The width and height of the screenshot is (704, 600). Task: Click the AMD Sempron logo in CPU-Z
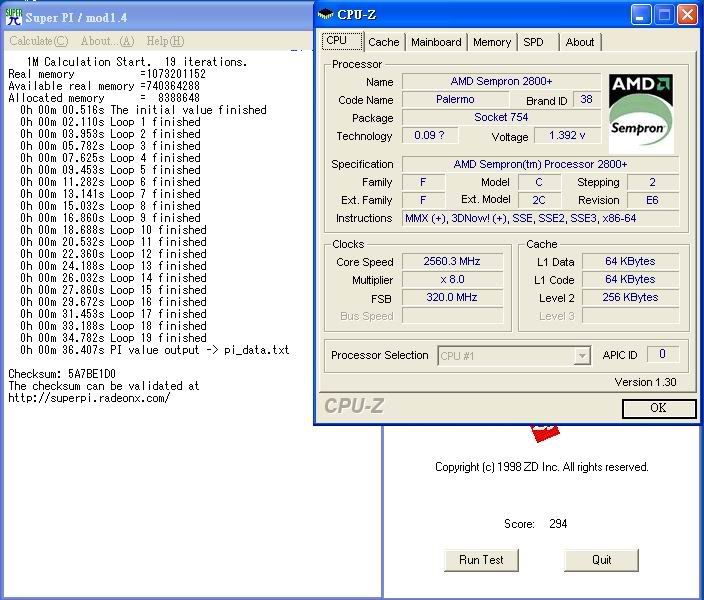(641, 114)
